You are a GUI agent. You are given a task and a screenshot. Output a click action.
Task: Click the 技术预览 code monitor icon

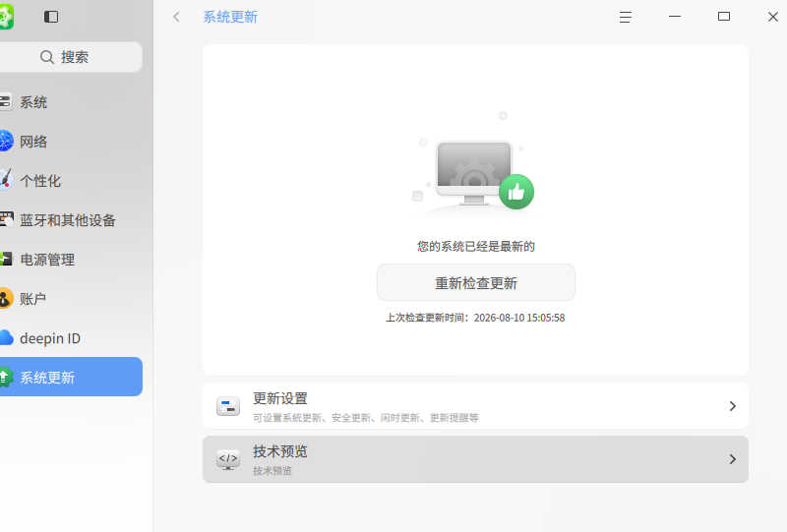(x=228, y=459)
